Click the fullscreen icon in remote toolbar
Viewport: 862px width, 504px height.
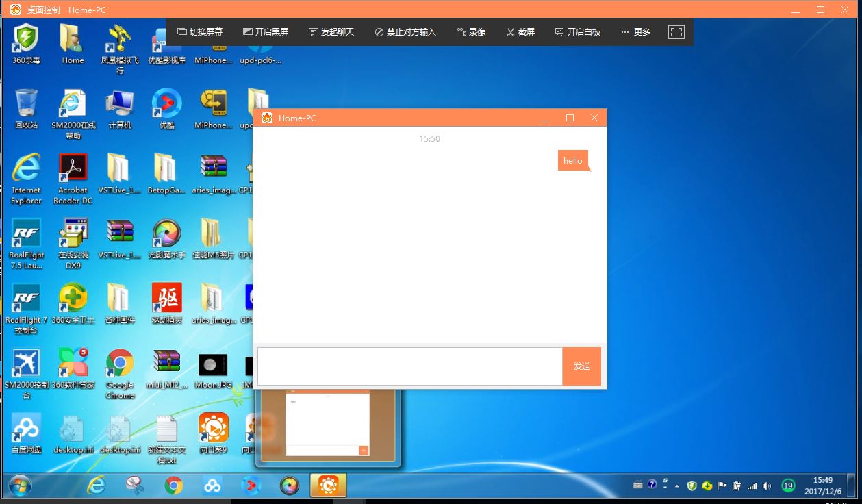pos(676,32)
